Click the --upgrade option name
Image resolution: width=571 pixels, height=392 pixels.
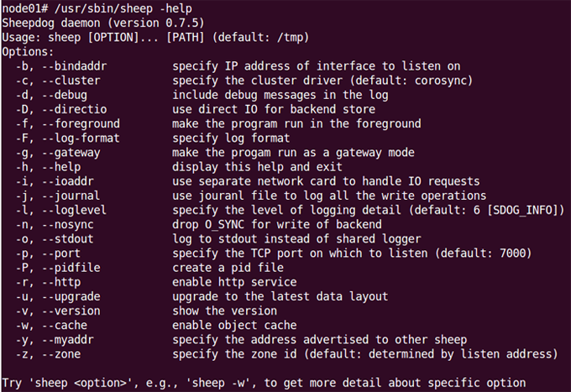pos(71,296)
